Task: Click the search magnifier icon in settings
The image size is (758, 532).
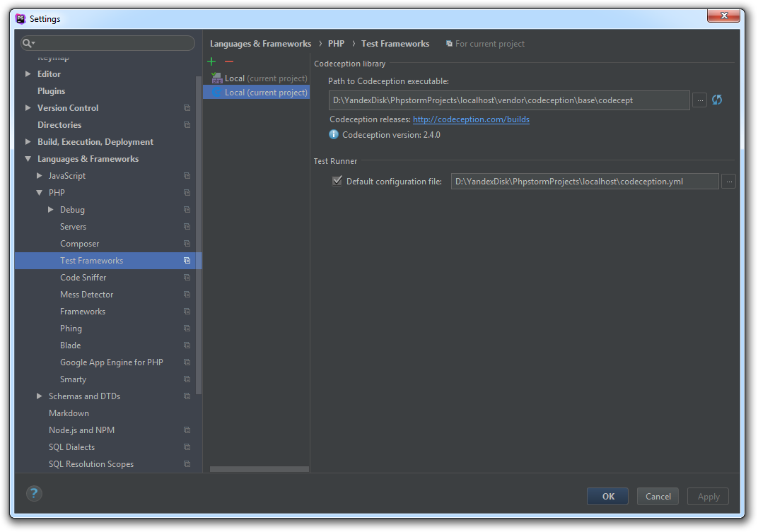Action: (28, 43)
